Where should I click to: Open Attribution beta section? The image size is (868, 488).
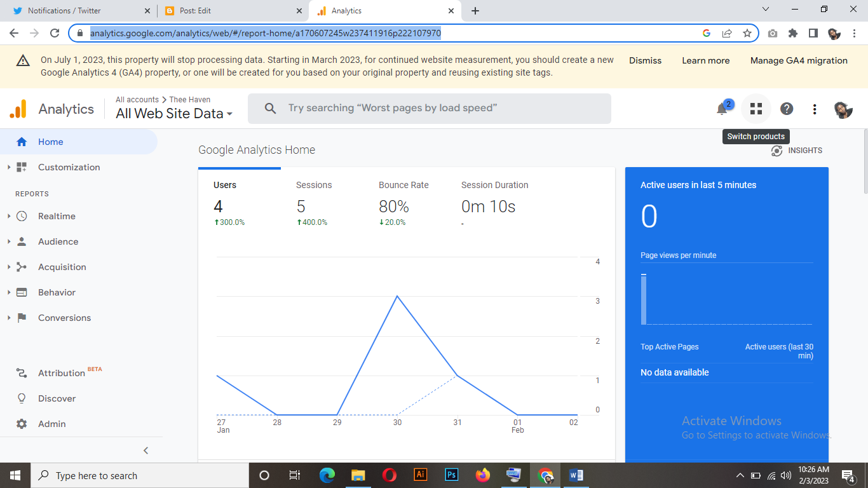61,373
